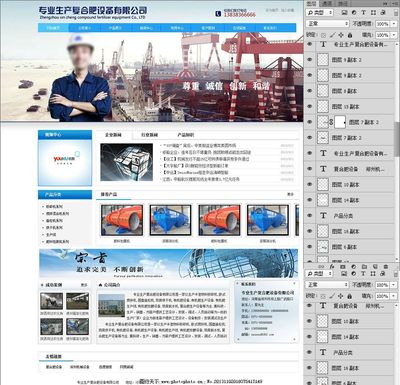Toggle visibility of masked 图层 7 副本 2 layer
Screen dimensions: 400x385
click(310, 122)
